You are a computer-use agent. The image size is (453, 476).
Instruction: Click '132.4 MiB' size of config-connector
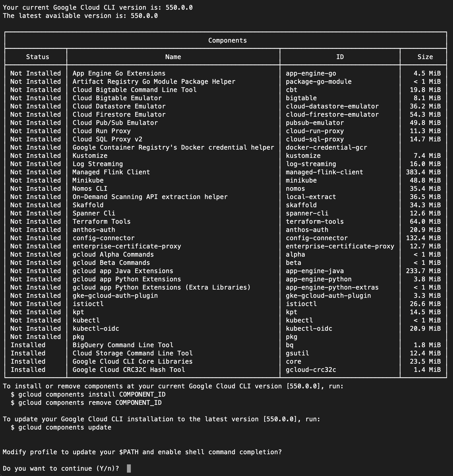(423, 238)
